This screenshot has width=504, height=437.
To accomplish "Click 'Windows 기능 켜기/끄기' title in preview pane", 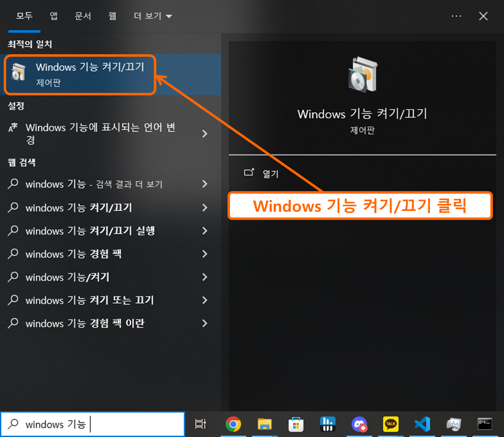I will (362, 113).
